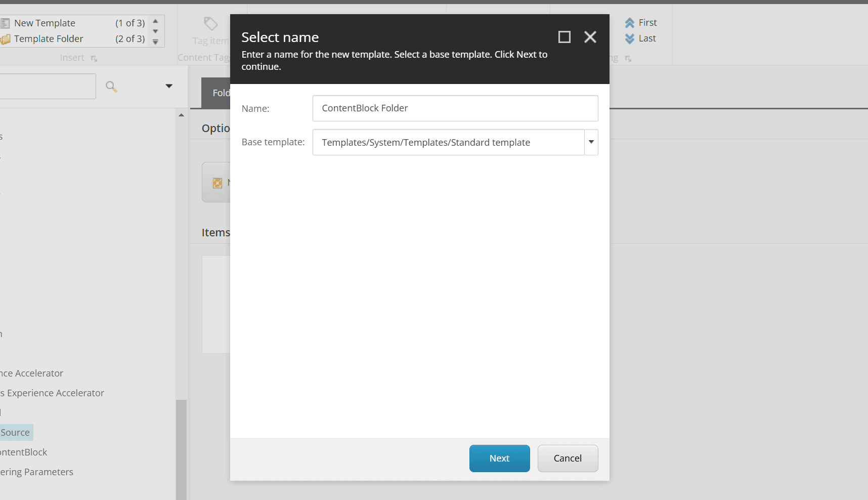The image size is (868, 500).
Task: Click the Base template path field
Action: coord(448,143)
